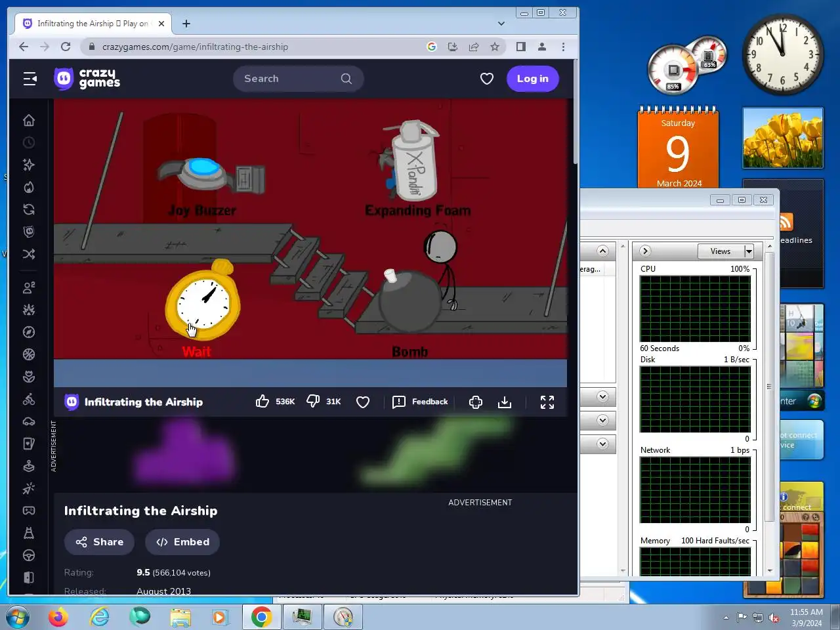Screen dimensions: 840x630
Task: Focus the CrazyGames Search field
Action: pos(298,79)
